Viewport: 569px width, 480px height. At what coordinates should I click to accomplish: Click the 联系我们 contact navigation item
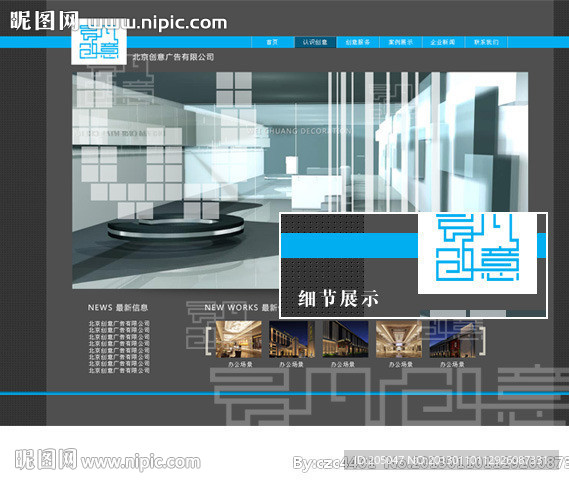pos(486,42)
